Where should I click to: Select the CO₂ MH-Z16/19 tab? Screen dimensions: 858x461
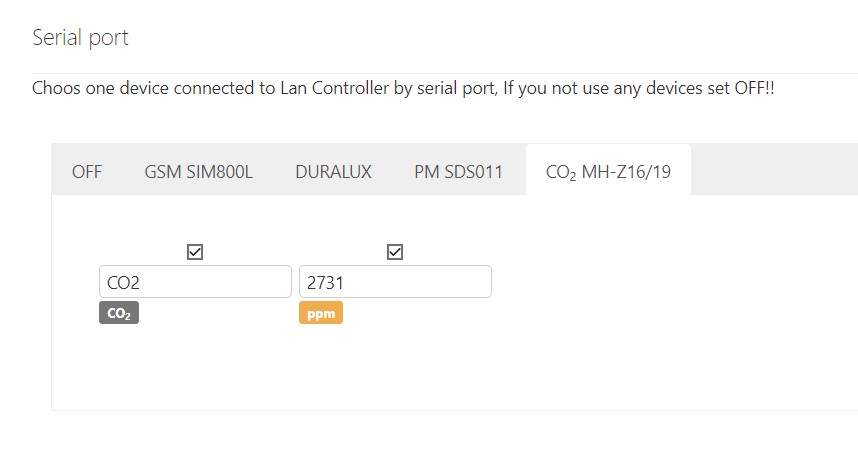click(608, 171)
